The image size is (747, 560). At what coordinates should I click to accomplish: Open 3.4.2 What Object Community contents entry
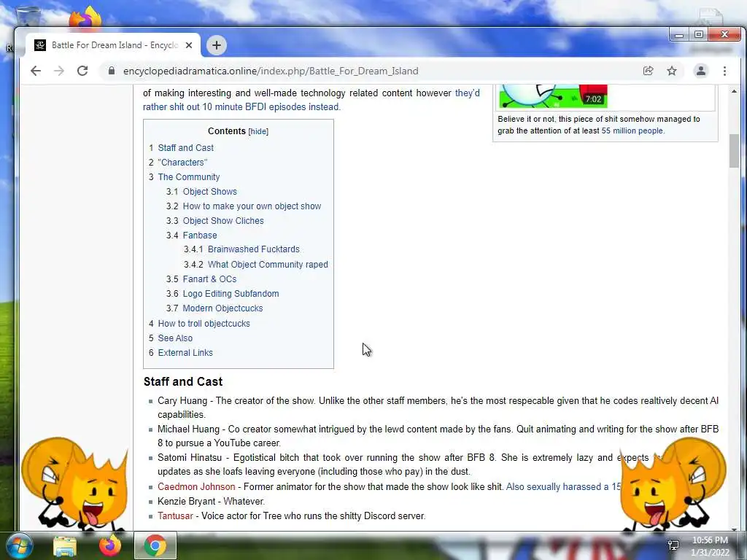pyautogui.click(x=268, y=264)
